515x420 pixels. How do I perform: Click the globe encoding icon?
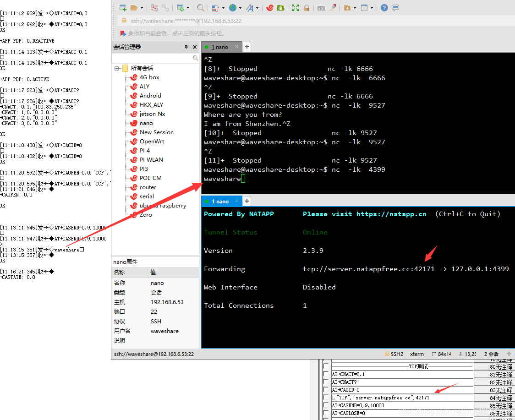click(233, 8)
